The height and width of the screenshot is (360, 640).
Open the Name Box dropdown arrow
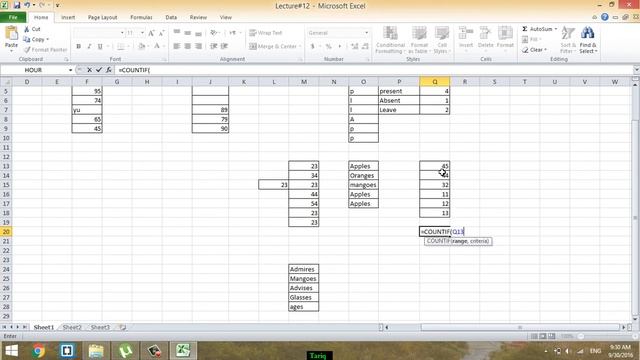[70, 70]
